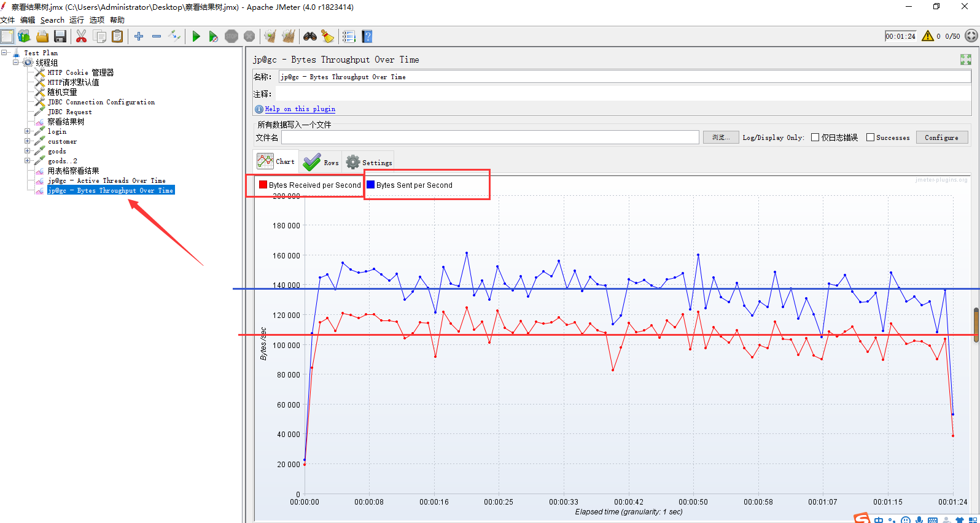Click the Configure button

click(942, 138)
